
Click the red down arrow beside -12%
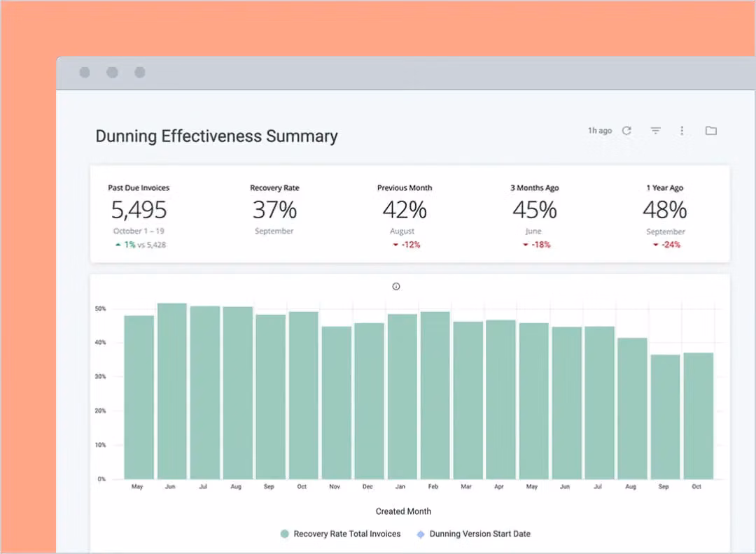(395, 245)
